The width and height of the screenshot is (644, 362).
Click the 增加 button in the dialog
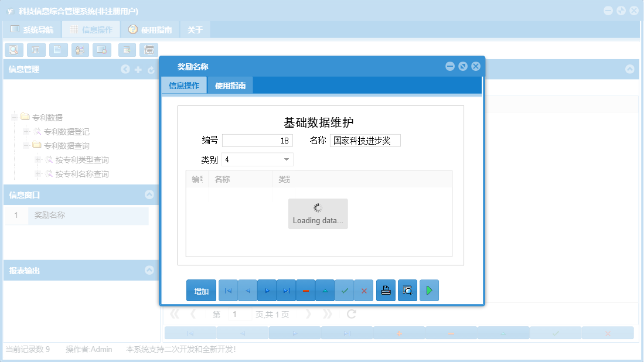pos(201,290)
